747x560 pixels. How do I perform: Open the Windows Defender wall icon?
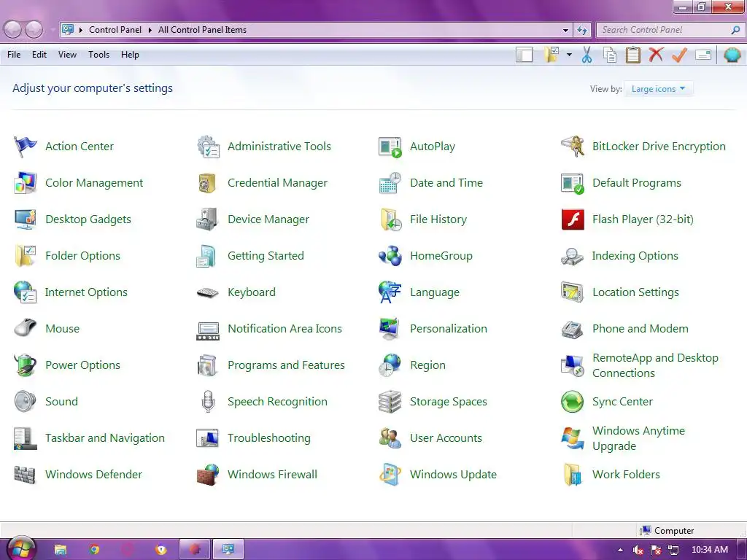coord(25,475)
